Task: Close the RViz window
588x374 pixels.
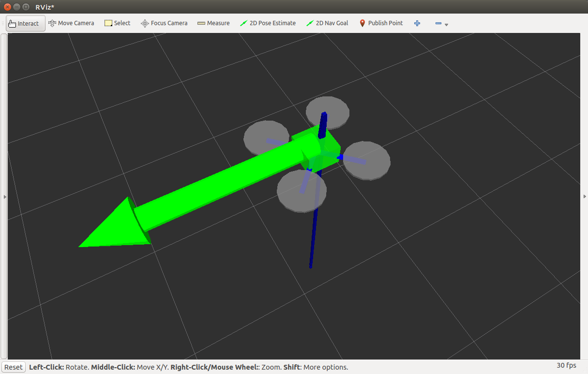Action: point(7,7)
